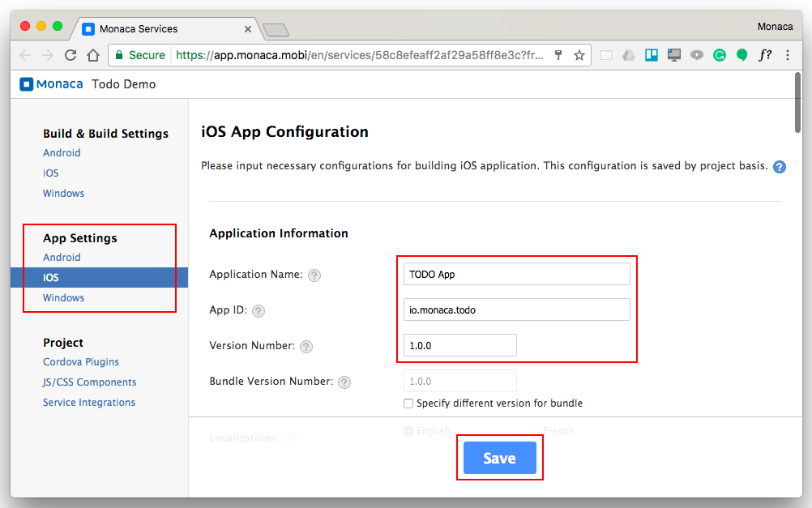Open the Cordova Plugins link
The height and width of the screenshot is (508, 812).
pyautogui.click(x=81, y=362)
